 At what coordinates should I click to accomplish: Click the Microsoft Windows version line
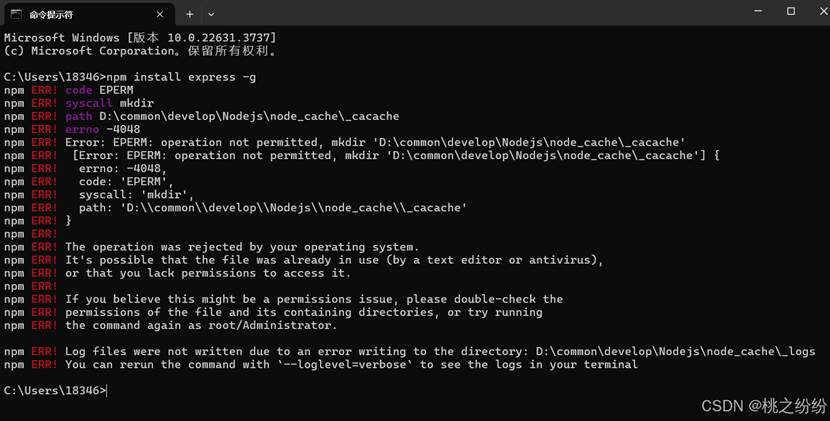tap(140, 38)
